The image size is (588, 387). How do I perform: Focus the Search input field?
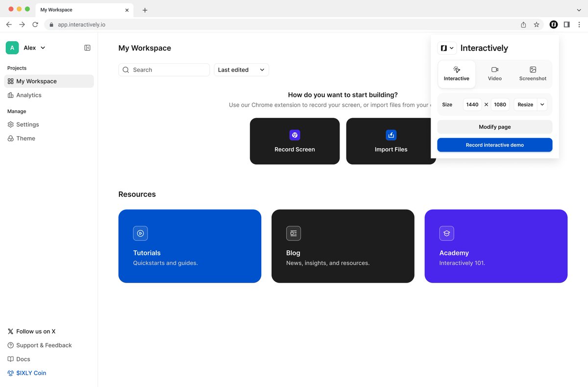(x=164, y=70)
